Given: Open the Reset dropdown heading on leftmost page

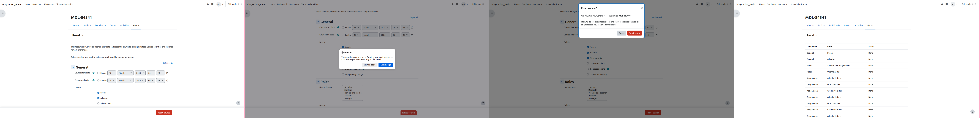Looking at the screenshot, I should point(78,35).
